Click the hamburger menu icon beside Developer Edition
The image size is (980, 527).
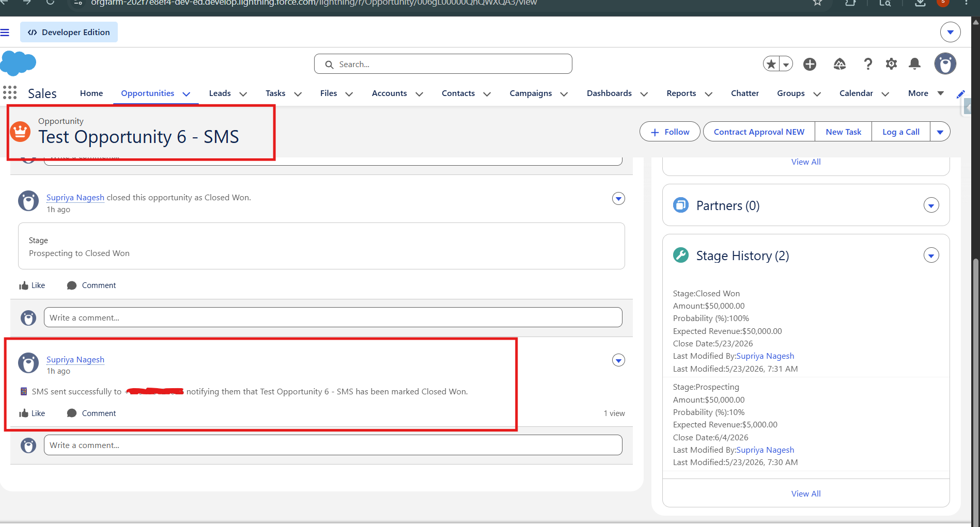pyautogui.click(x=5, y=33)
